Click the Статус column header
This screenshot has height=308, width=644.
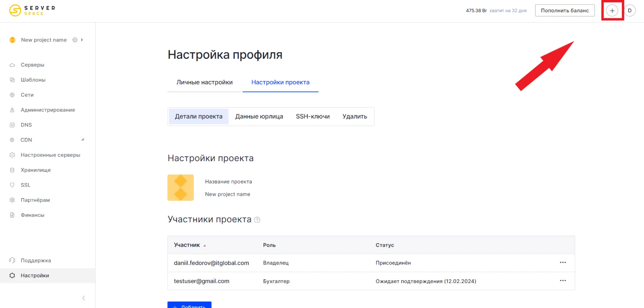[385, 245]
